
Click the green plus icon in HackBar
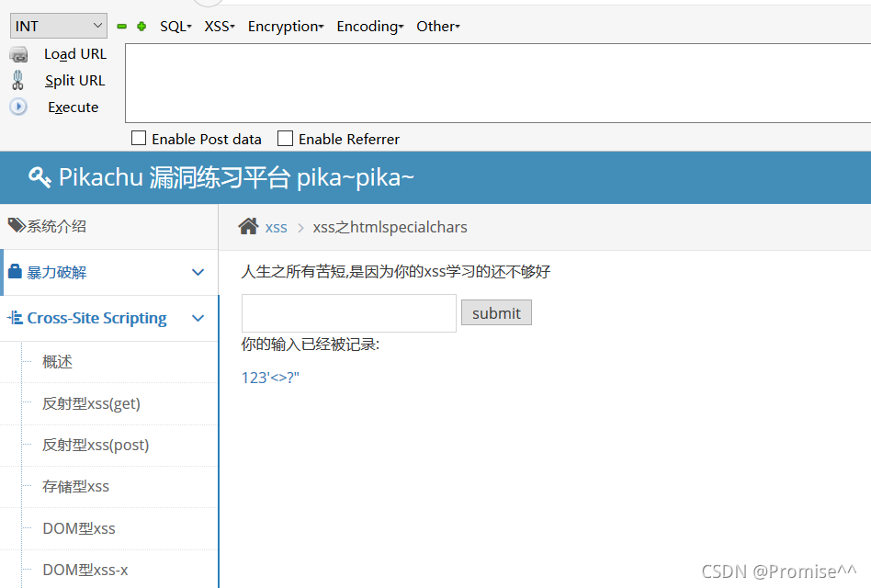tap(141, 26)
